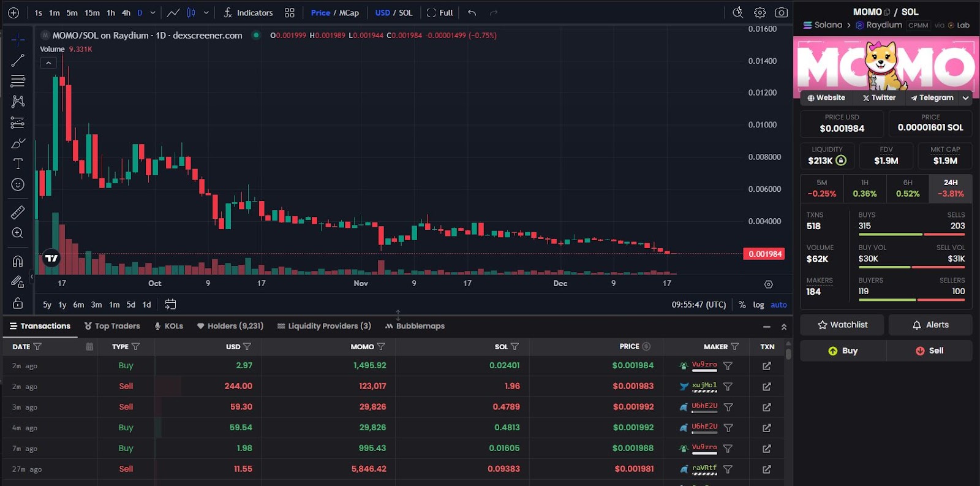
Task: Open the ruler measure tool
Action: pyautogui.click(x=18, y=212)
